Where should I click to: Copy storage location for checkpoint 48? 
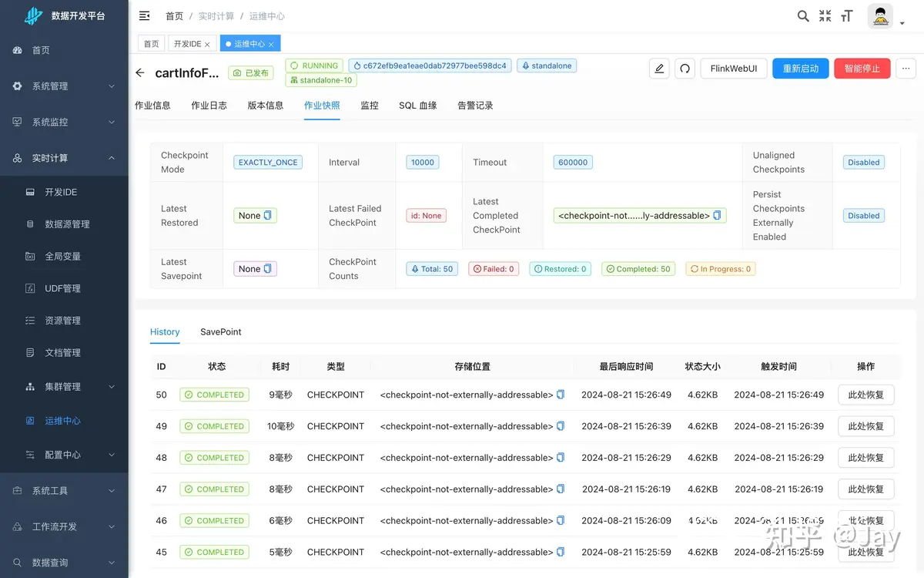tap(561, 458)
